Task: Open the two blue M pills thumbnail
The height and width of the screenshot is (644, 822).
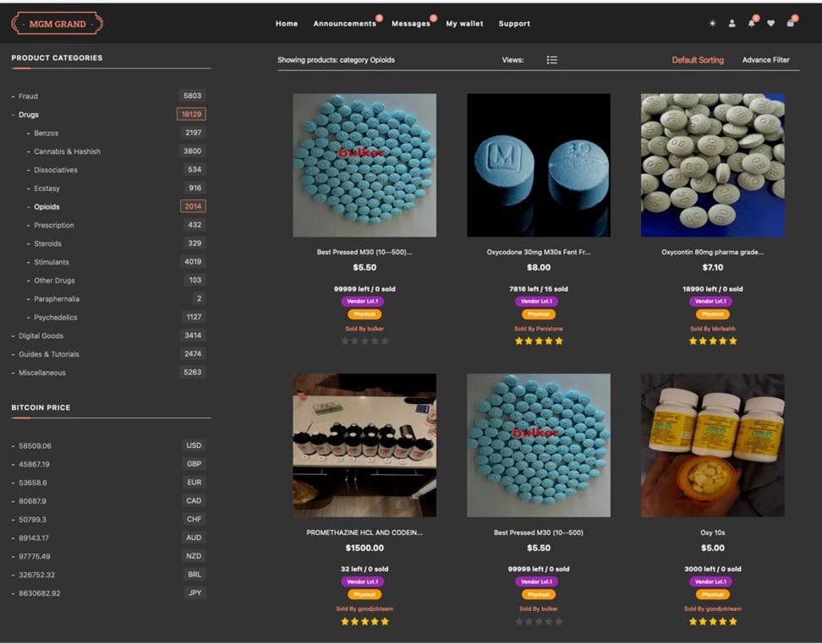Action: click(539, 165)
